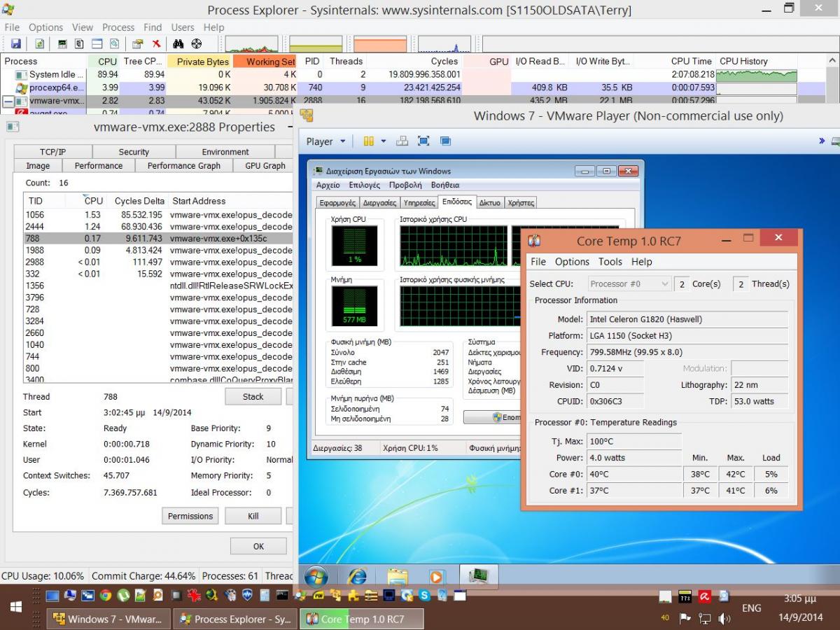The width and height of the screenshot is (840, 630).
Task: Click the volume speaker tray icon
Action: (x=724, y=618)
